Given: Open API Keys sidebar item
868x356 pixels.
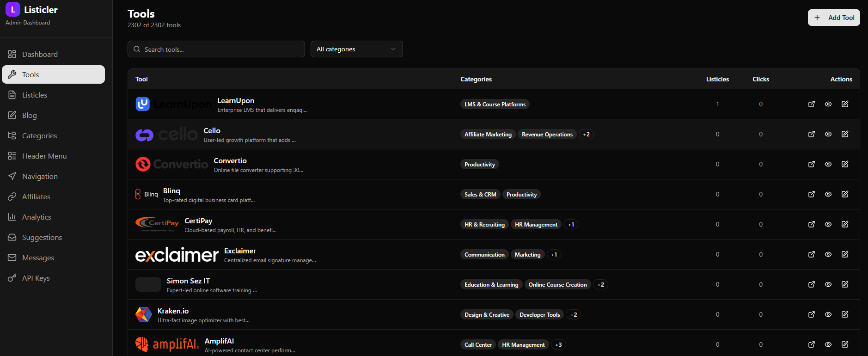Looking at the screenshot, I should point(36,278).
